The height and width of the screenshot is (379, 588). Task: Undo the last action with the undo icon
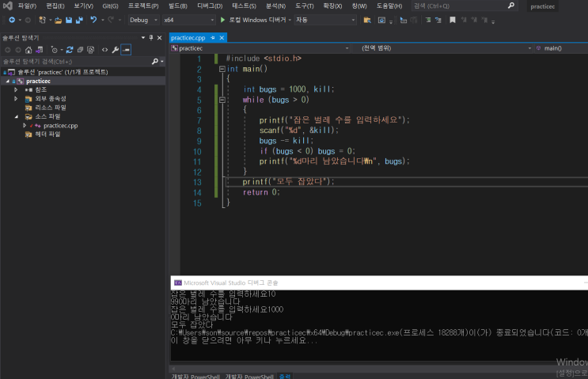pos(93,20)
